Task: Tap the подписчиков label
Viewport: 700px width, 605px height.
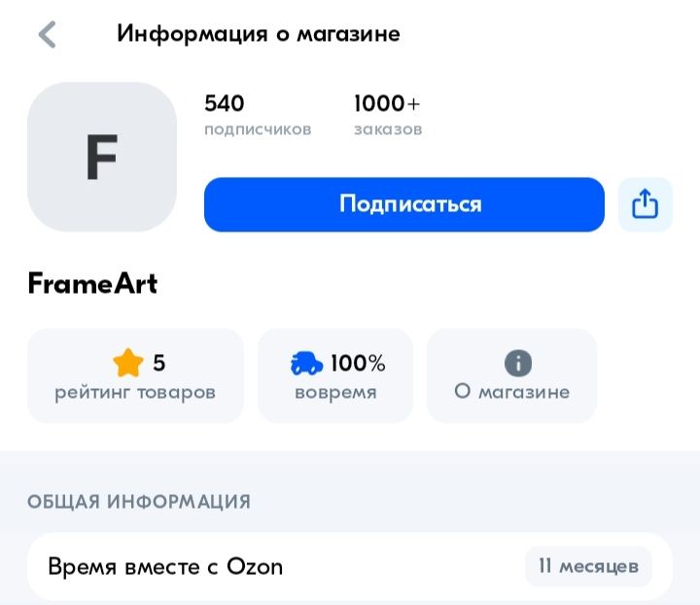Action: pos(258,129)
